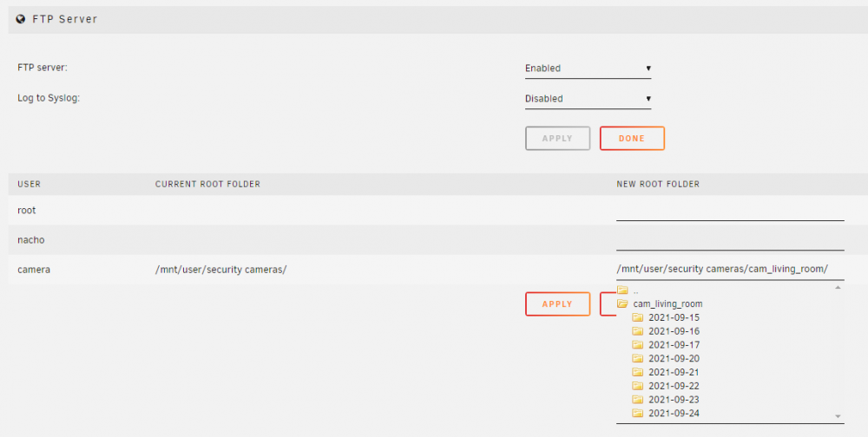Select the 2021-09-20 folder
868x437 pixels.
click(674, 358)
